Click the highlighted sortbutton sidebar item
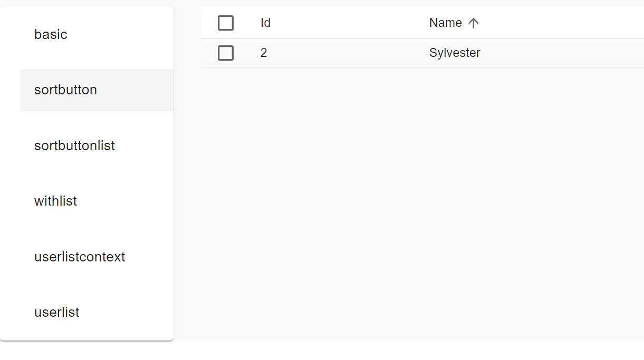The width and height of the screenshot is (644, 360). pyautogui.click(x=65, y=90)
